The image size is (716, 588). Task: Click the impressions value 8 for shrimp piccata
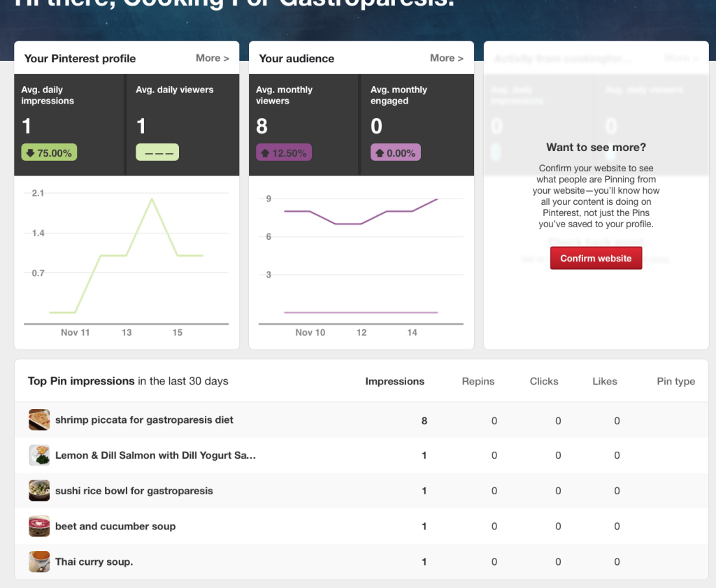pos(424,420)
